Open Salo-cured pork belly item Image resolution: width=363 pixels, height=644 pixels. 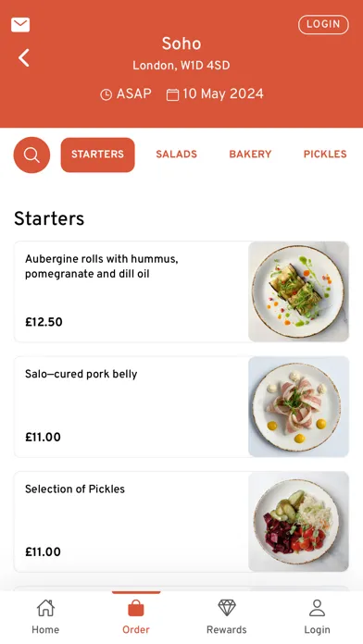tap(181, 406)
